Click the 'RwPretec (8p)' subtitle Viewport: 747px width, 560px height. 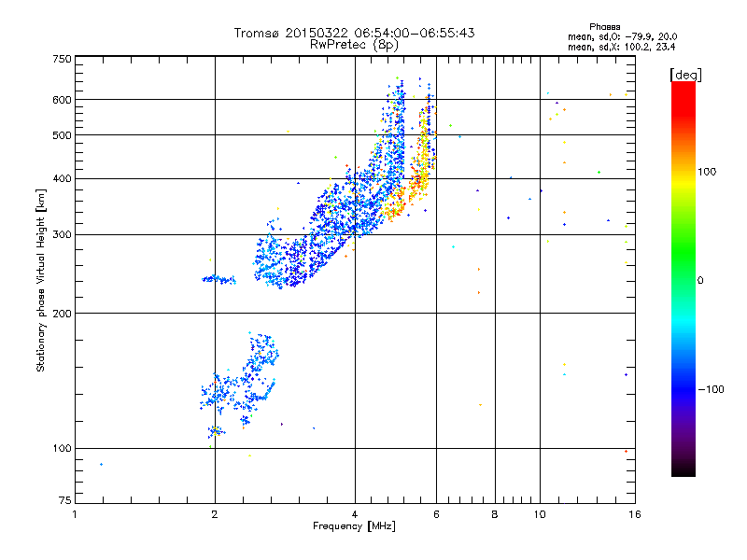coord(354,45)
